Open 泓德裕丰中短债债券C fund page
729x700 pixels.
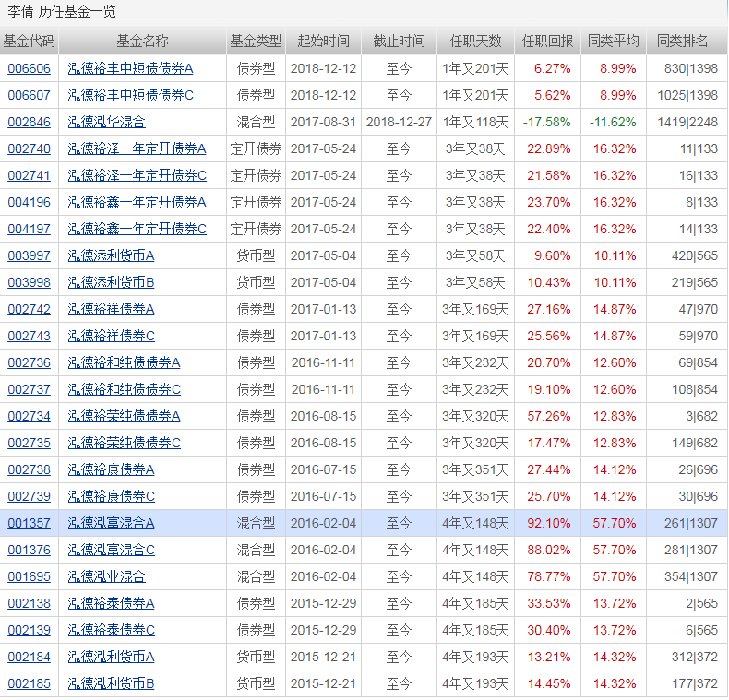(131, 95)
